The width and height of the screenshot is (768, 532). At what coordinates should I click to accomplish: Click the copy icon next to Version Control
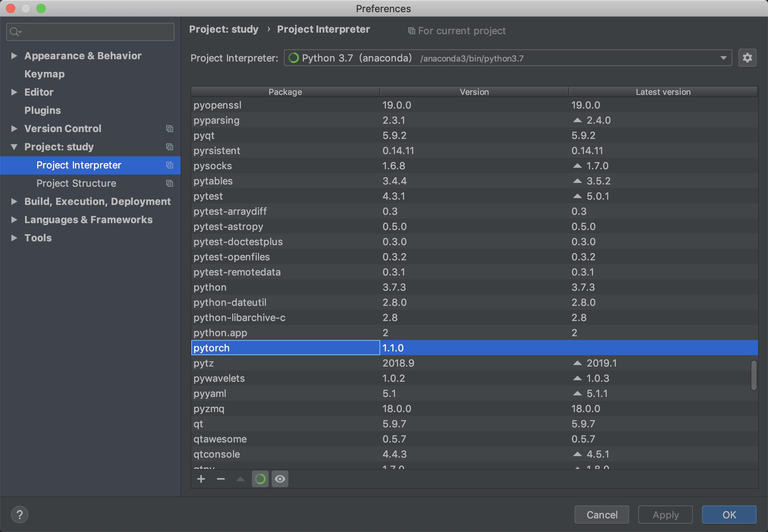coord(170,129)
